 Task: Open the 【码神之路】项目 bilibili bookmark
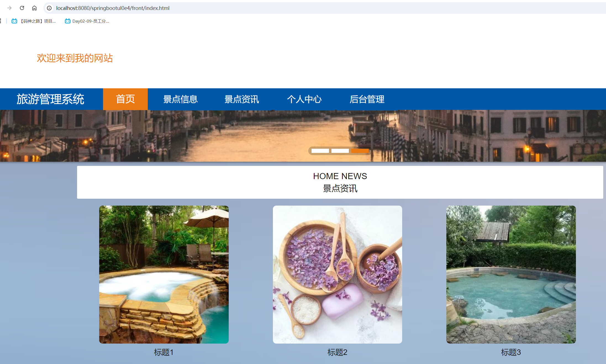37,21
